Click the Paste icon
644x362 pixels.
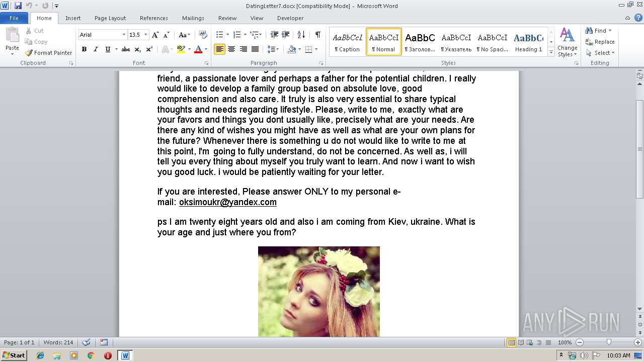click(12, 36)
